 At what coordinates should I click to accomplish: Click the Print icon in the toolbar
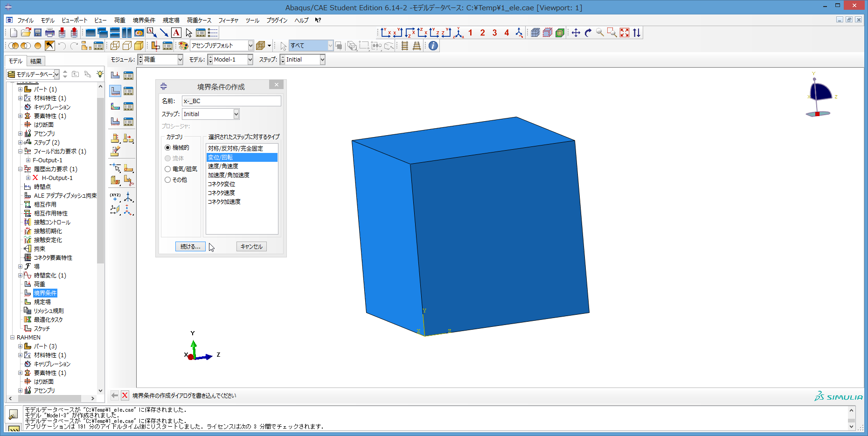(50, 33)
